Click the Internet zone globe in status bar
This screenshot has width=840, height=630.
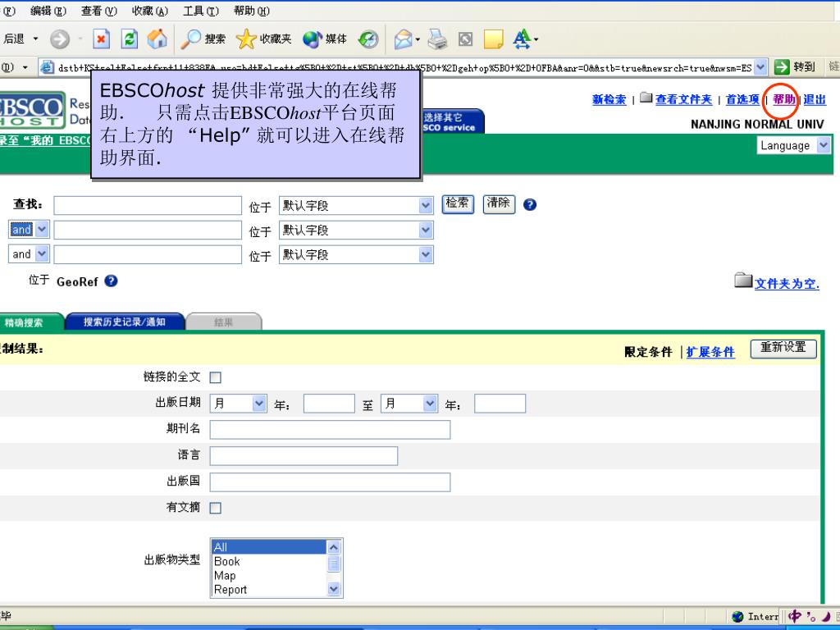click(x=737, y=617)
